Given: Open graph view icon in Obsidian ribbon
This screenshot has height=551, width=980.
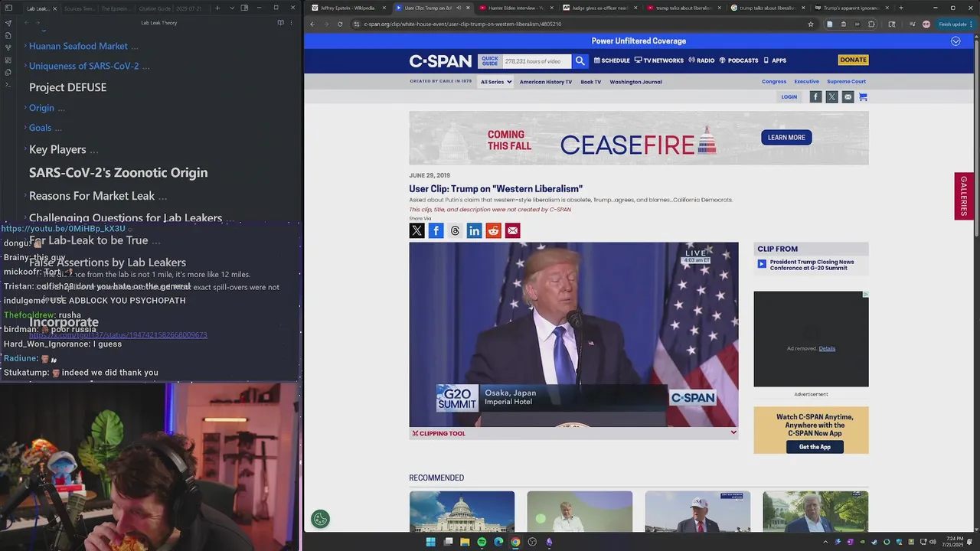Looking at the screenshot, I should pos(8,47).
